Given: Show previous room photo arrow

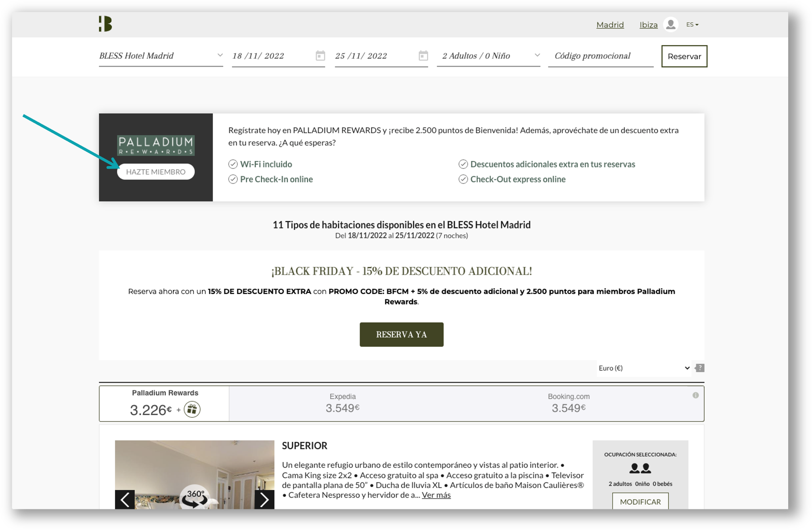Looking at the screenshot, I should coord(125,499).
